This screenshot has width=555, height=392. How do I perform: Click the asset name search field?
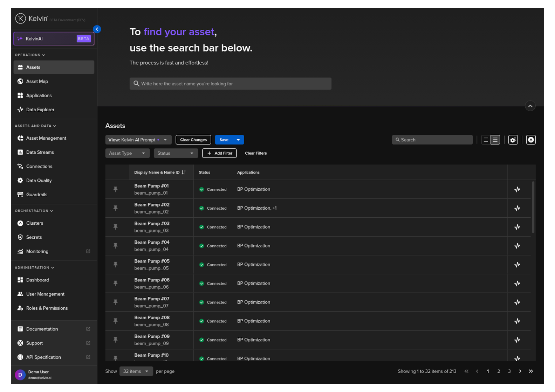coord(230,84)
